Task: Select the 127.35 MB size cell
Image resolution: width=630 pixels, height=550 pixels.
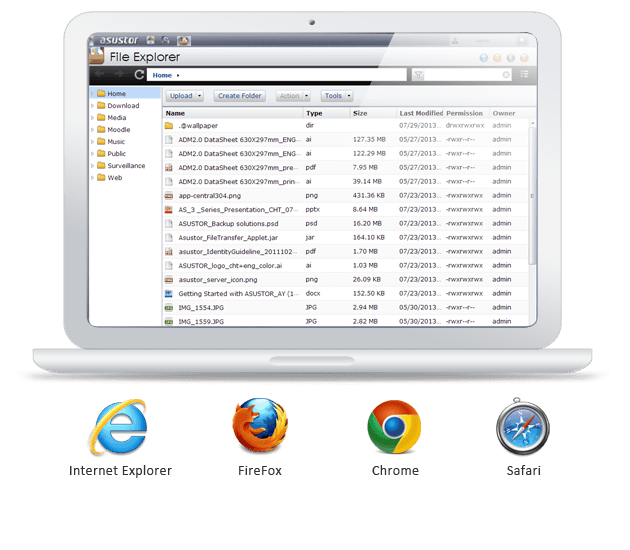Action: [x=369, y=139]
